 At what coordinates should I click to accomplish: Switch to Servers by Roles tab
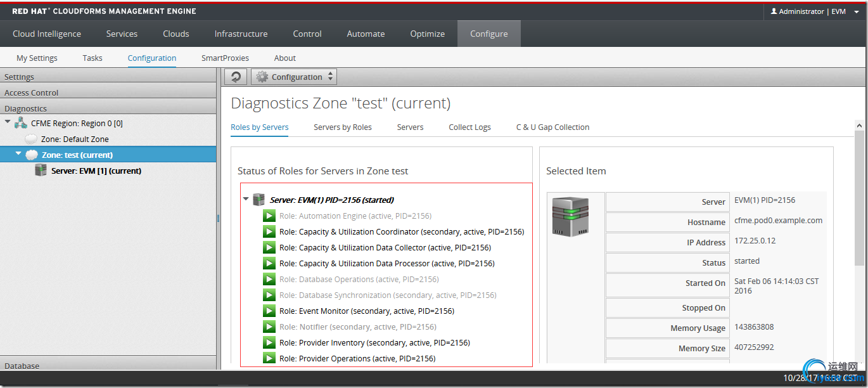(x=343, y=127)
